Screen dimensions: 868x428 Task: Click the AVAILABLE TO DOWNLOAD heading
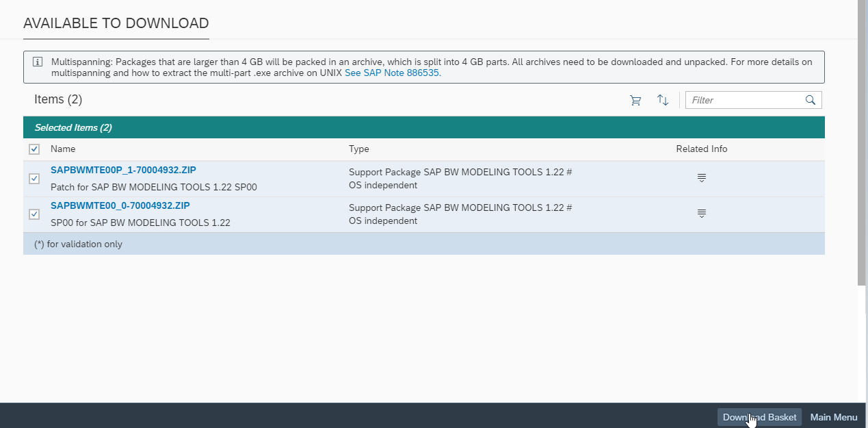[116, 23]
